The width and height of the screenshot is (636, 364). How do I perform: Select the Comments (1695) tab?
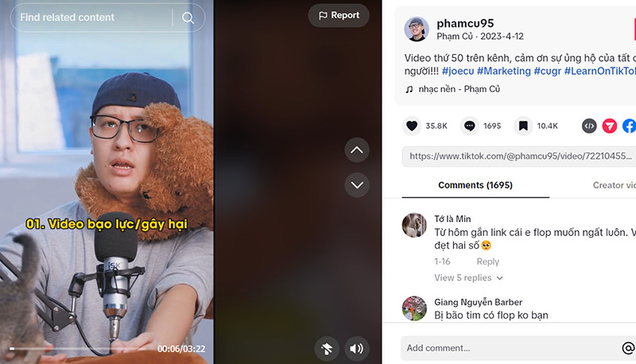[475, 185]
